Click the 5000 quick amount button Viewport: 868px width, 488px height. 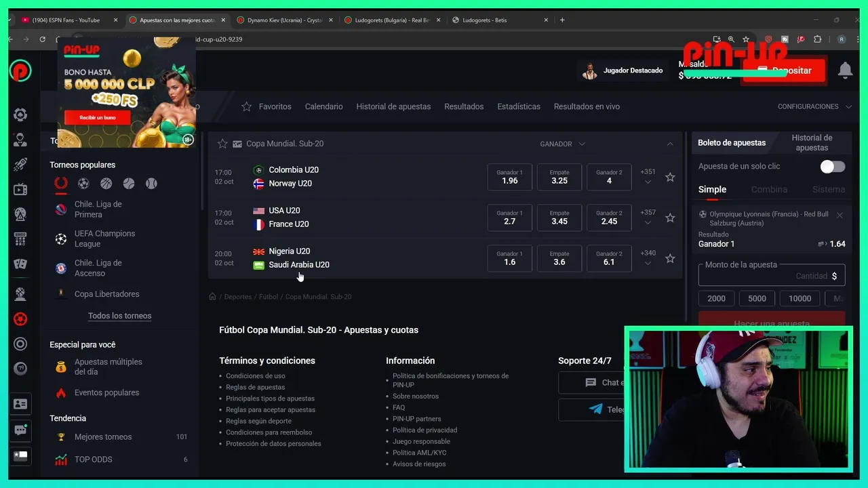tap(757, 298)
